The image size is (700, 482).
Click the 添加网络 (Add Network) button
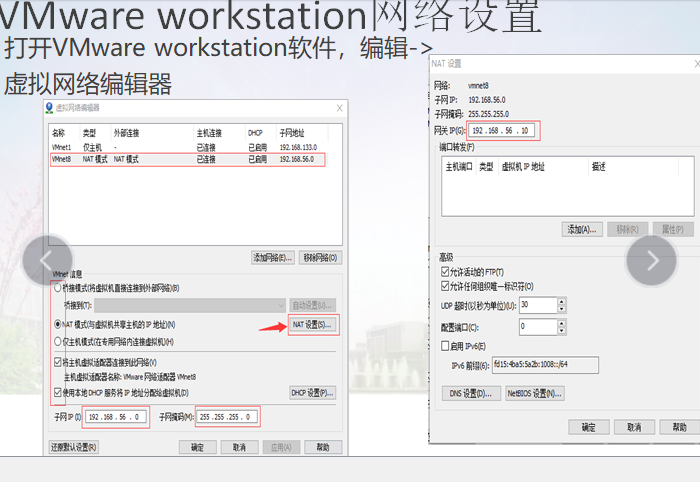pyautogui.click(x=273, y=258)
